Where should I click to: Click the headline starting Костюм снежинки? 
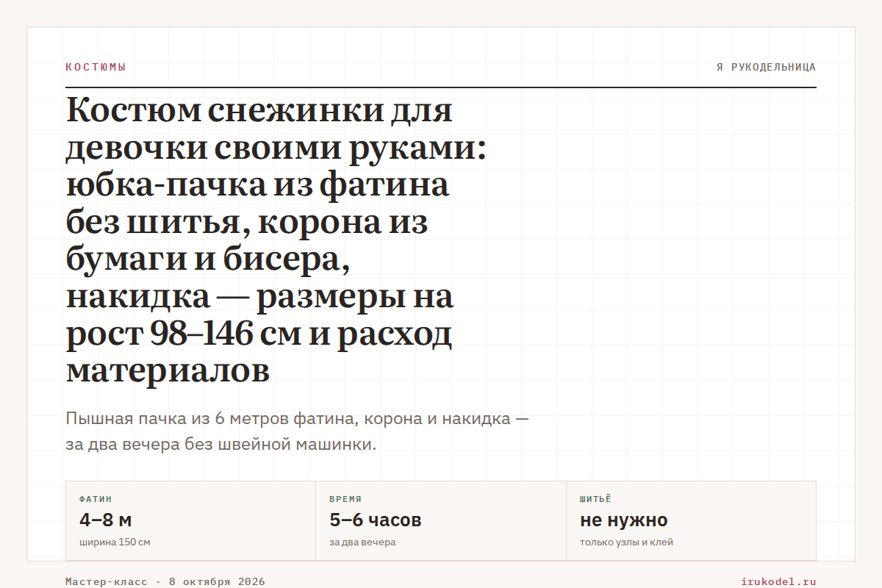coord(276,240)
